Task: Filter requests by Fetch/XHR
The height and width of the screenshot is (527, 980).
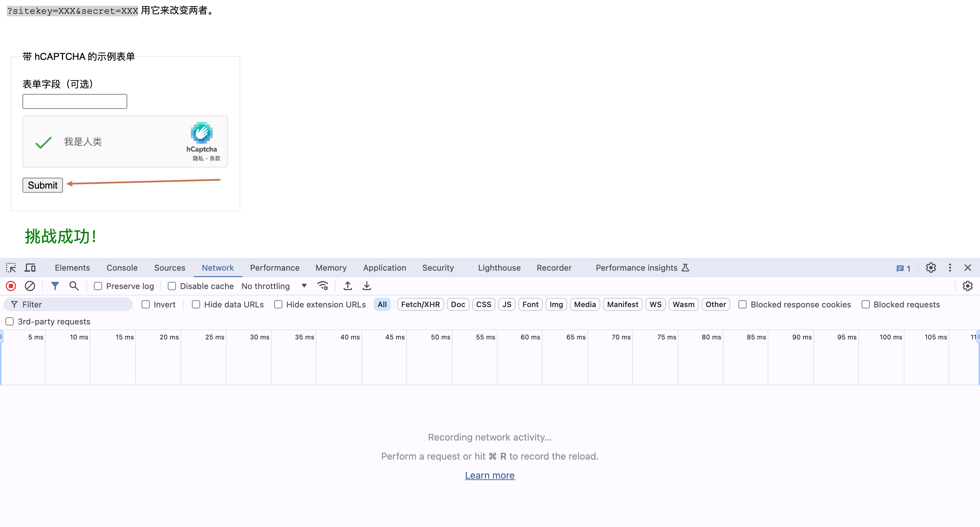Action: [420, 304]
